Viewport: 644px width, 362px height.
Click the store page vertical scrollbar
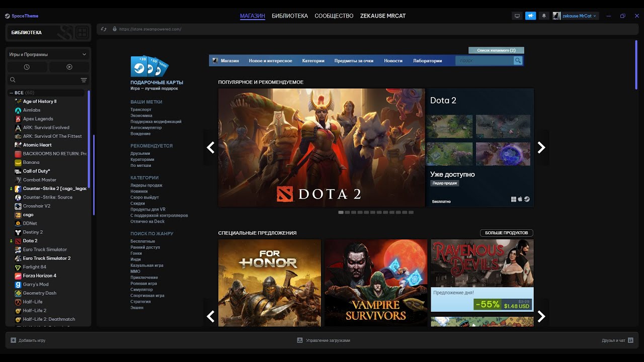pyautogui.click(x=636, y=65)
